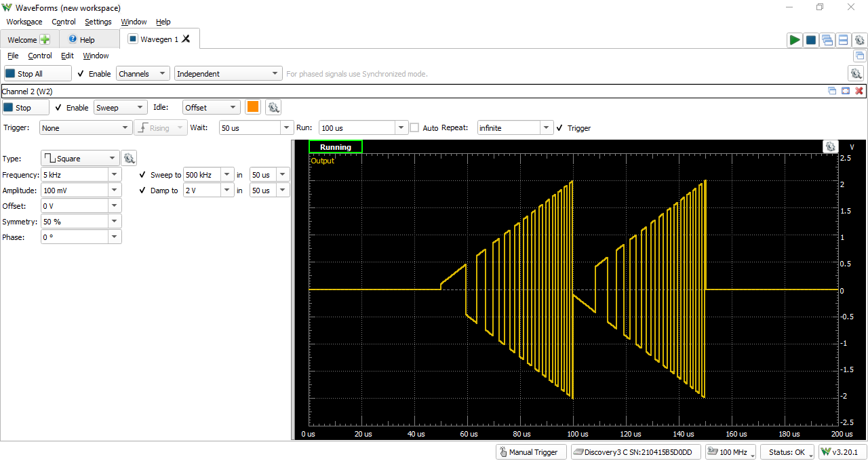Enable the Auto run checkbox
The image size is (868, 461).
point(414,127)
